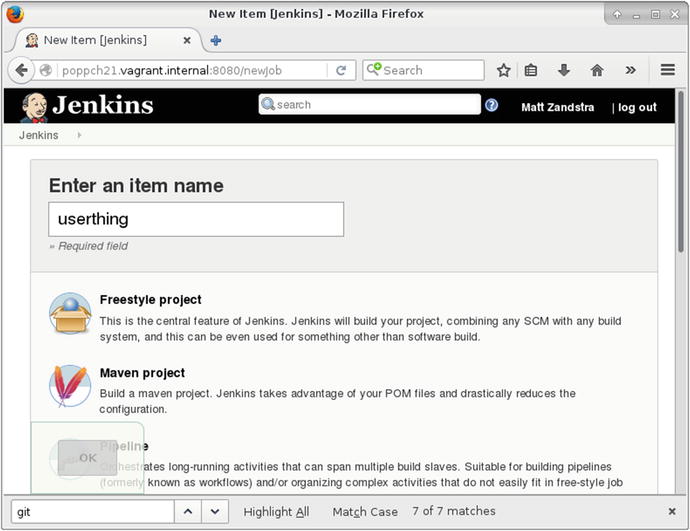Image resolution: width=690 pixels, height=531 pixels.
Task: Go to Firefox home page icon
Action: coord(597,70)
